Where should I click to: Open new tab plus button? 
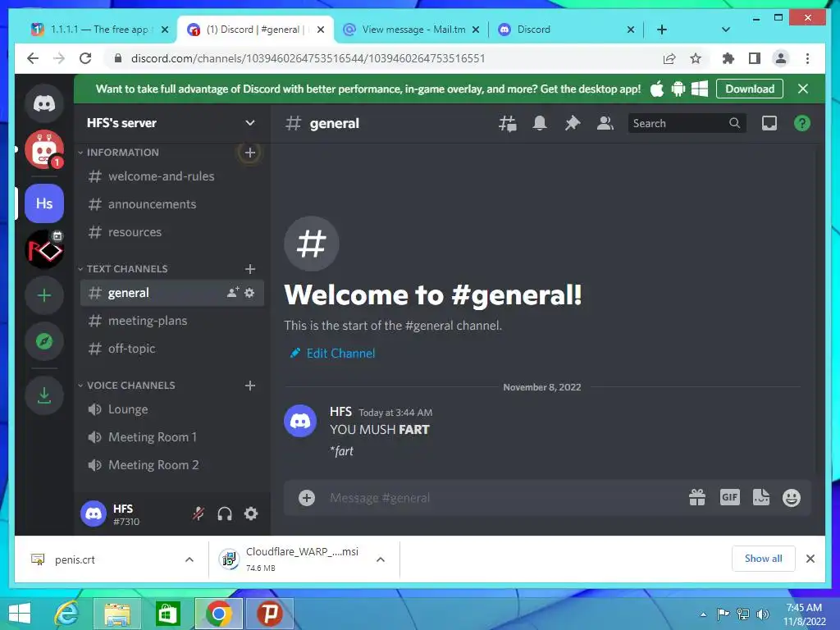point(662,30)
